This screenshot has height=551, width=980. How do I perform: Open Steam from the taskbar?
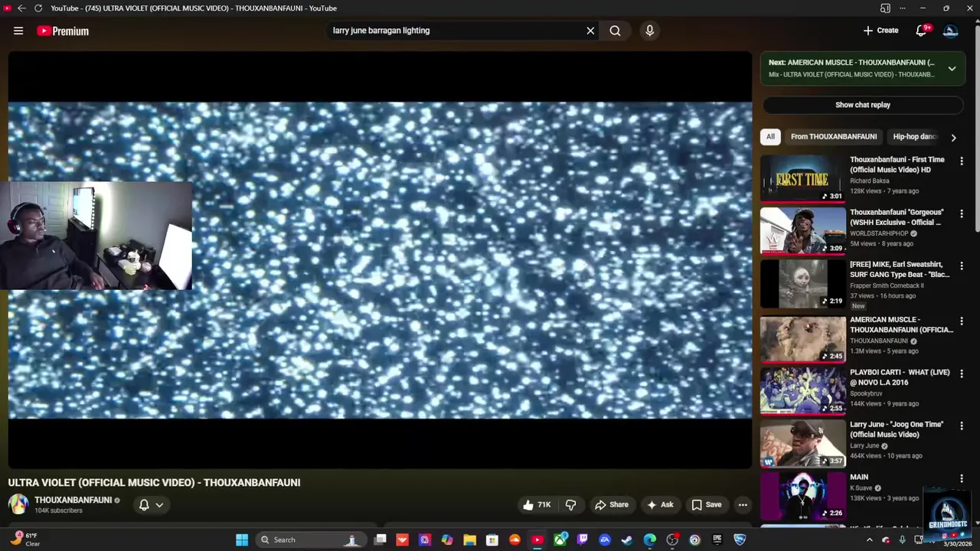(x=627, y=540)
